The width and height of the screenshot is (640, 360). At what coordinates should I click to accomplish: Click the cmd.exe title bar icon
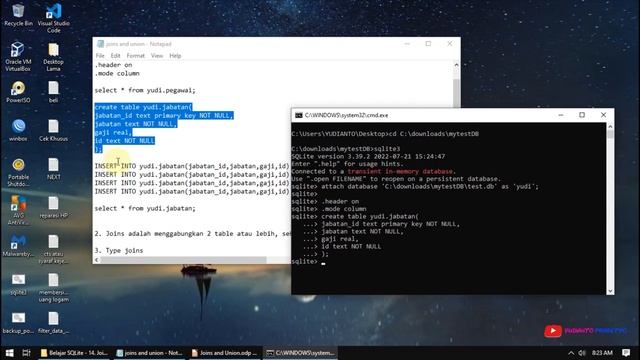[299, 116]
